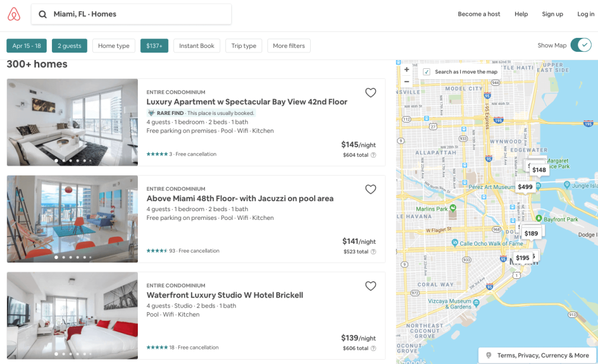Select the Vizcaya Museum map pin

pos(476,303)
